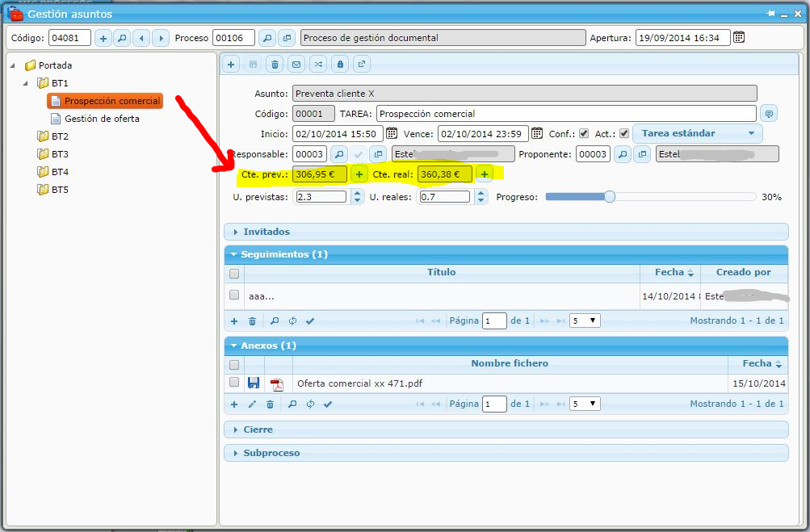The image size is (810, 532).
Task: Change Seguimientos rows-per-page dropdown
Action: pyautogui.click(x=584, y=320)
